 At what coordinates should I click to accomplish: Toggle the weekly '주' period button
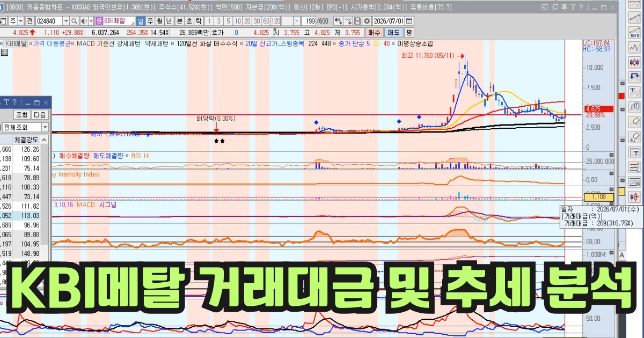150,21
